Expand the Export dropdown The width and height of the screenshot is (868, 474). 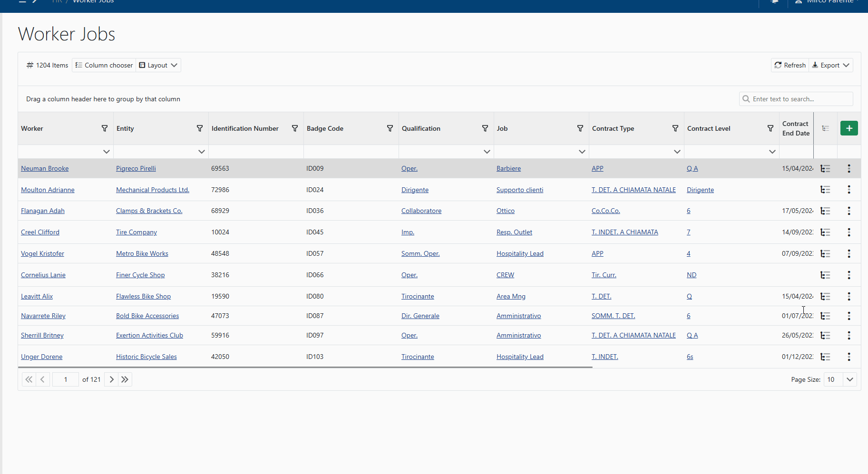click(831, 65)
